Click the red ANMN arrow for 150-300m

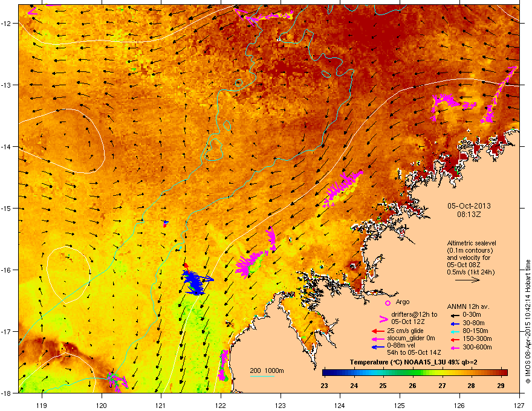[455, 339]
